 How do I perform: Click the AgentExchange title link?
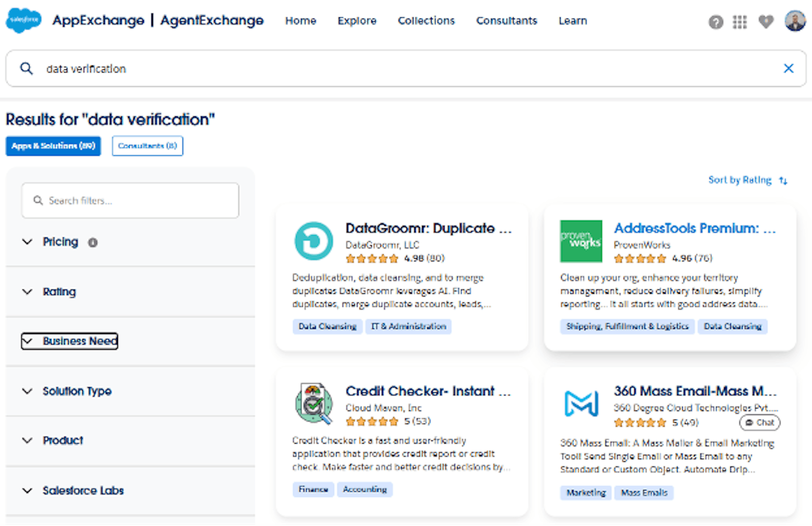pos(212,20)
